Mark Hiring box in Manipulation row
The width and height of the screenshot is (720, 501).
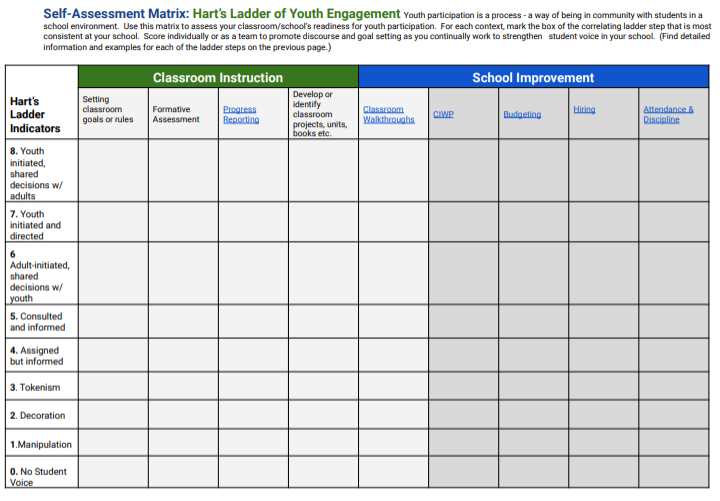pos(603,443)
